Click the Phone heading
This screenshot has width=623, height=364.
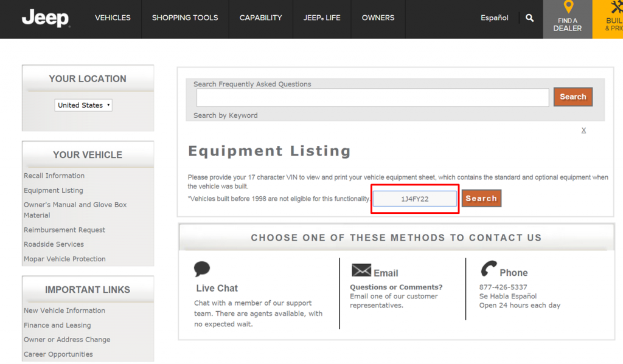pyautogui.click(x=513, y=273)
